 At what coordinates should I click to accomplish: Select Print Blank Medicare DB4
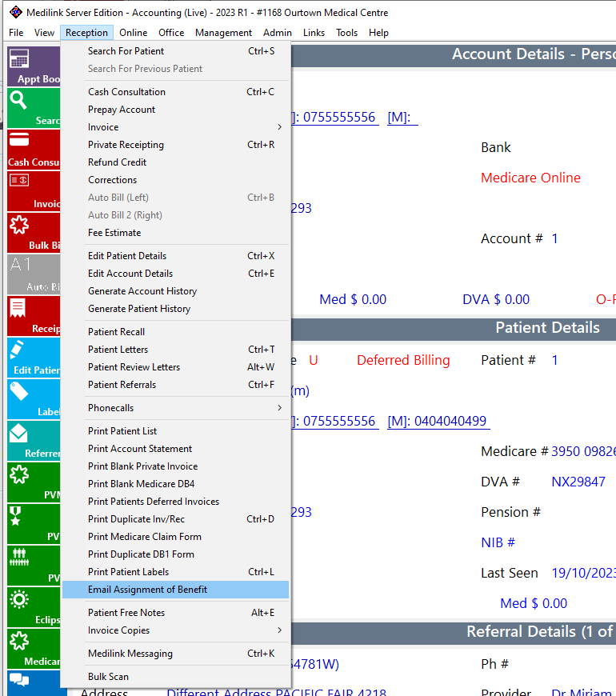pyautogui.click(x=176, y=484)
